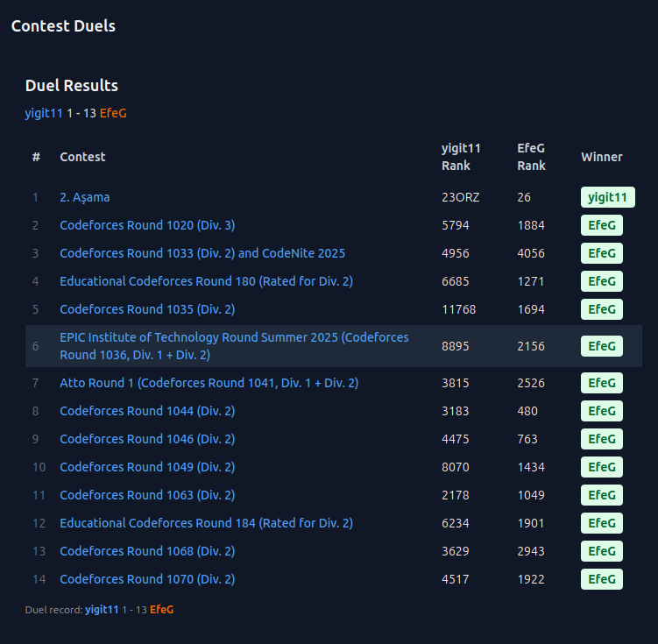Screen dimensions: 658x644
Task: Open Atto Round 1 contest link
Action: [209, 383]
